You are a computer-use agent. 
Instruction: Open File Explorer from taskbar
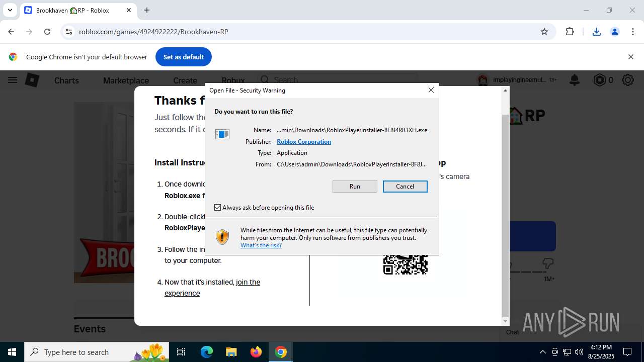click(231, 352)
